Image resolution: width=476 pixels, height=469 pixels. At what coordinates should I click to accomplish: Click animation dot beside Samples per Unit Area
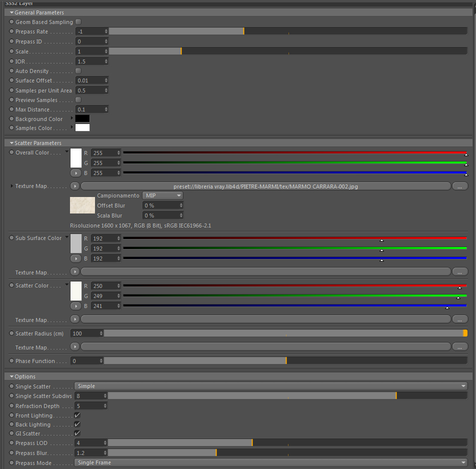pyautogui.click(x=11, y=90)
